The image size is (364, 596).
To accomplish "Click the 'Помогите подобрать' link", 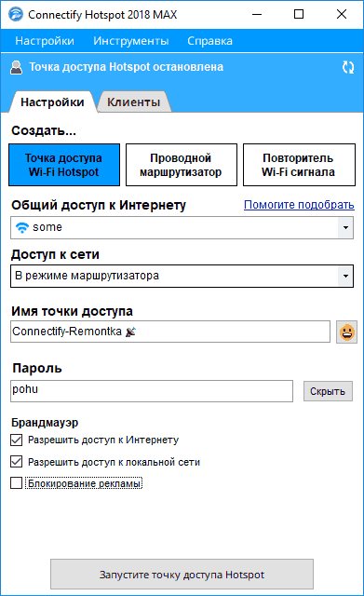I will 299,205.
